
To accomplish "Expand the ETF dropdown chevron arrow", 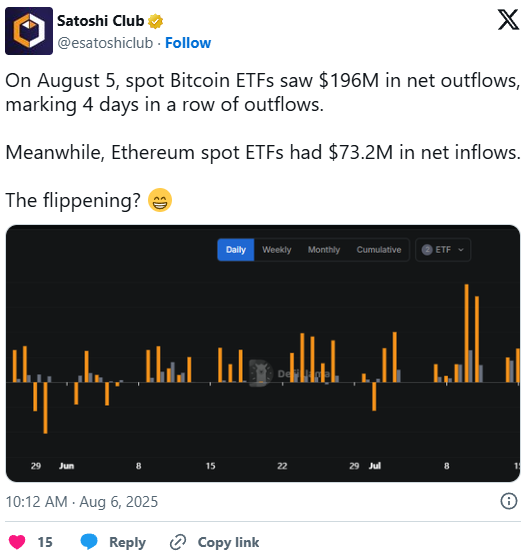I will click(461, 250).
